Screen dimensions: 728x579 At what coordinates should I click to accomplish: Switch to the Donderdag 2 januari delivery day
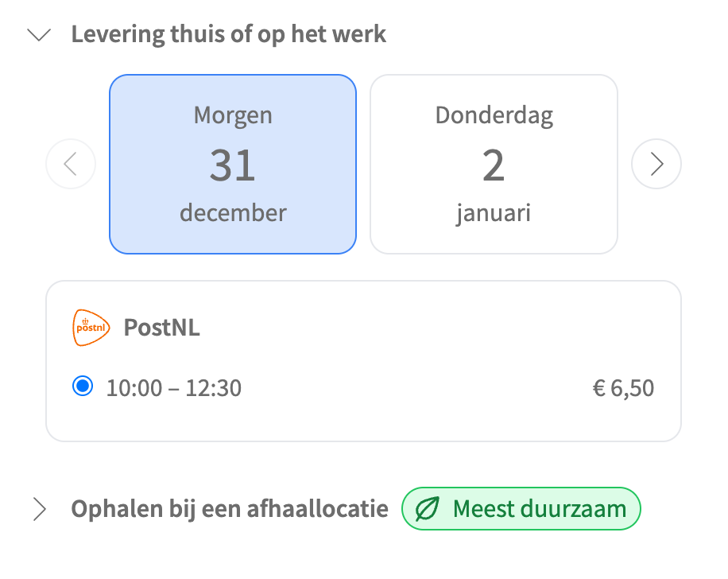tap(494, 164)
